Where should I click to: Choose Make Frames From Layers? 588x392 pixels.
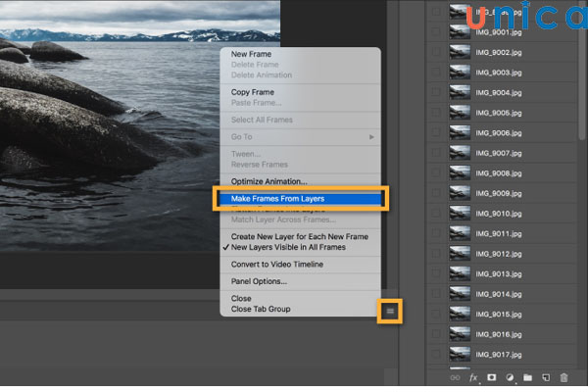277,199
